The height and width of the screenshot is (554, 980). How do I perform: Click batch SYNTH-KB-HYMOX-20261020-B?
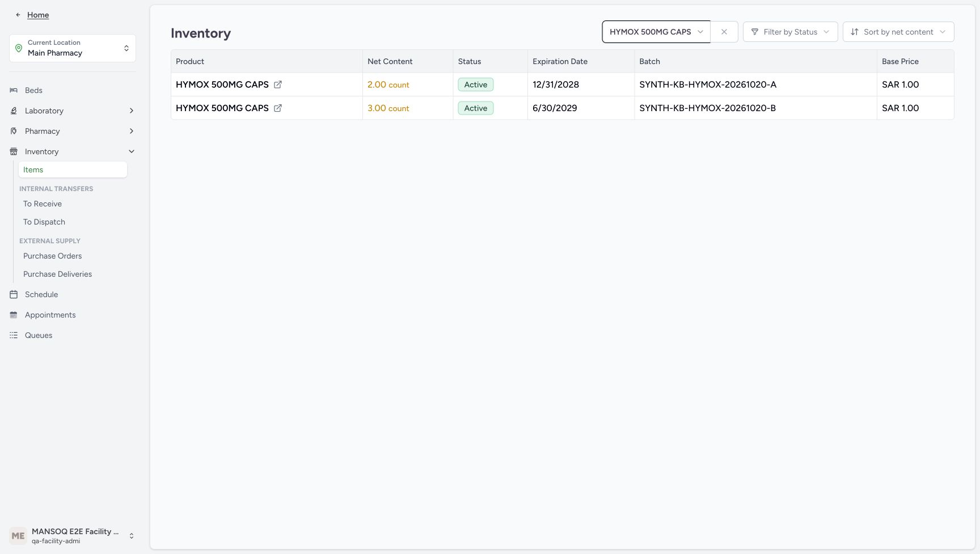point(707,108)
